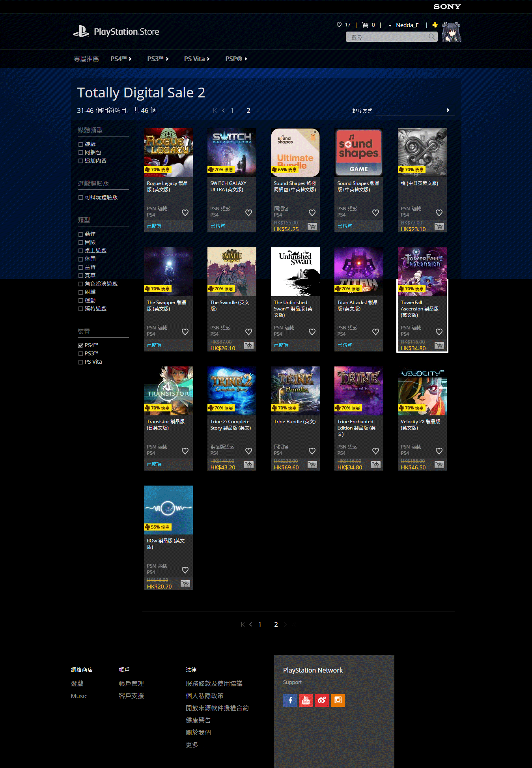The width and height of the screenshot is (532, 768).
Task: Click PlayStation Plus icon near username
Action: [x=435, y=25]
